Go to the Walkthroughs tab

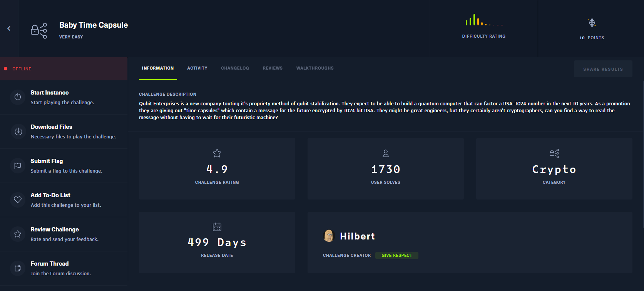[x=315, y=68]
